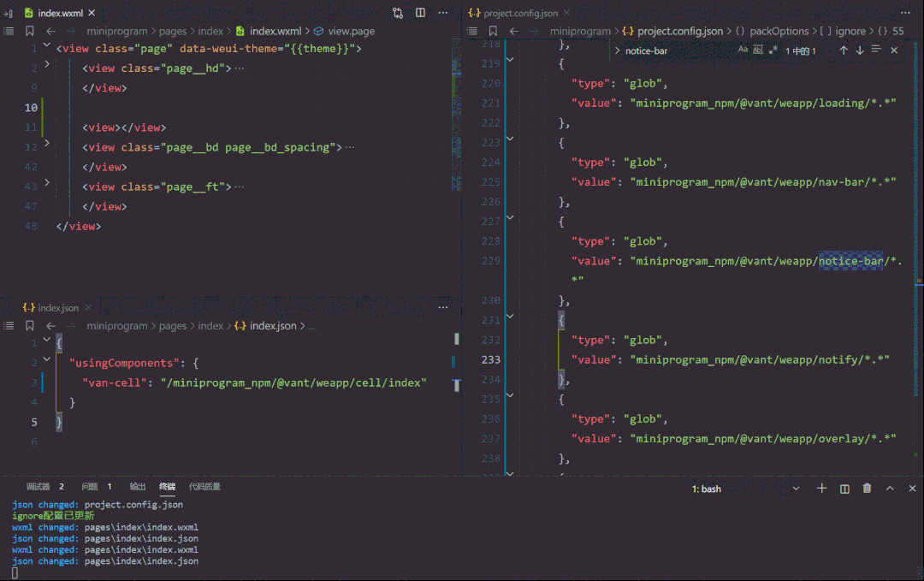Close the find widget
The image size is (924, 581).
[x=894, y=50]
